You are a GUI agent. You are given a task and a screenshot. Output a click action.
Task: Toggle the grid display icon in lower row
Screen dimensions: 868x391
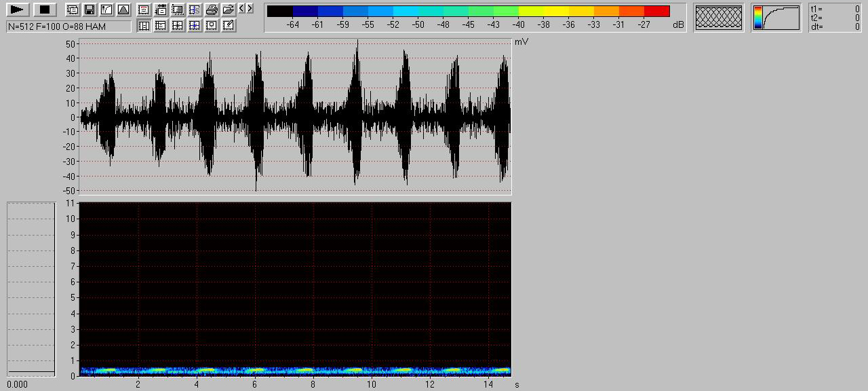[x=177, y=26]
